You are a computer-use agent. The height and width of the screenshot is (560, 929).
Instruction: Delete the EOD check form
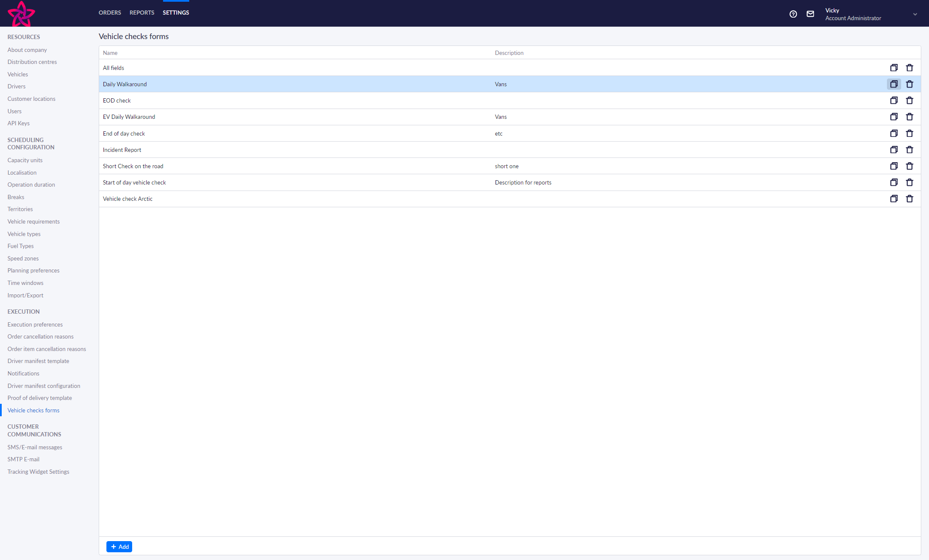(x=909, y=100)
